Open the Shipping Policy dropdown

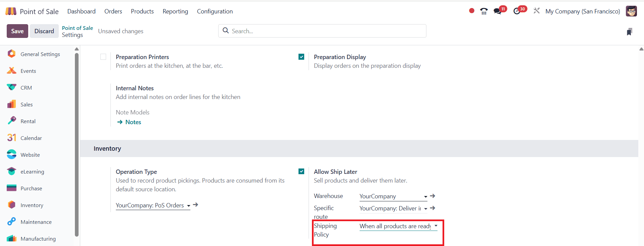tap(399, 226)
